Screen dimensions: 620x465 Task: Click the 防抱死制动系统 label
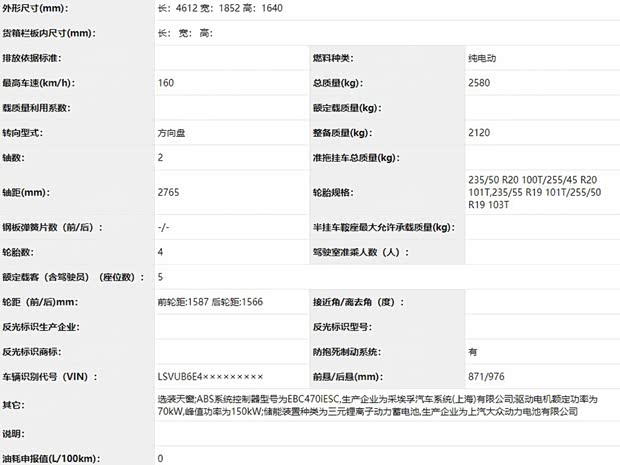pyautogui.click(x=347, y=352)
